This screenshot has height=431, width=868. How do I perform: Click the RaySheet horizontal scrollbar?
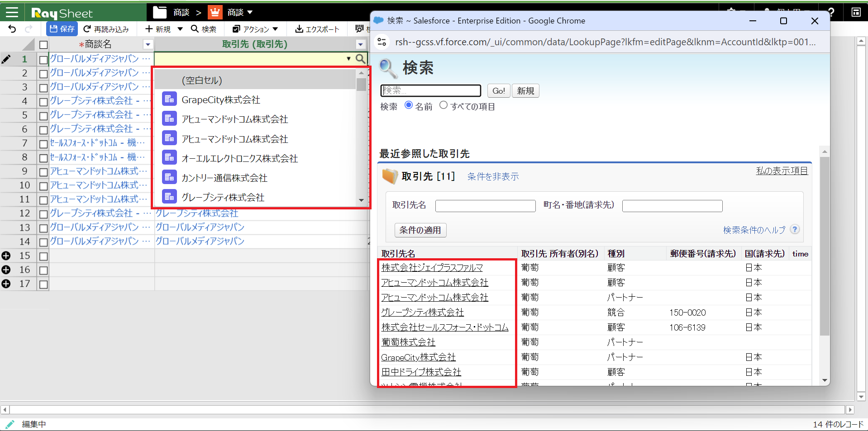pos(427,410)
